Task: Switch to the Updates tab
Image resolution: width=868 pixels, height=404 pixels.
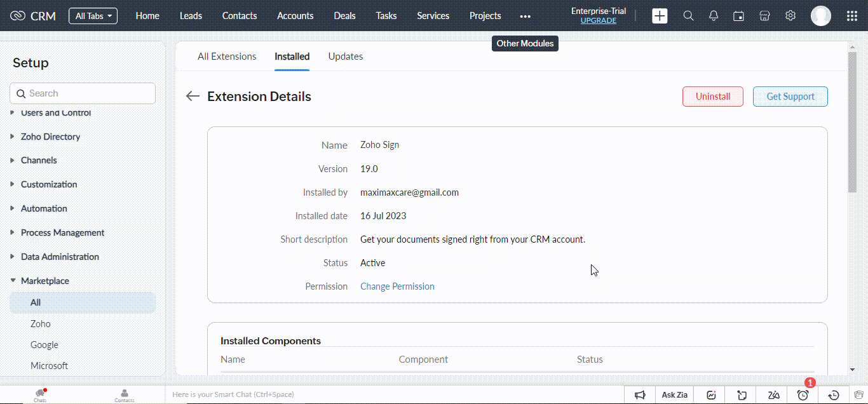Action: coord(345,56)
